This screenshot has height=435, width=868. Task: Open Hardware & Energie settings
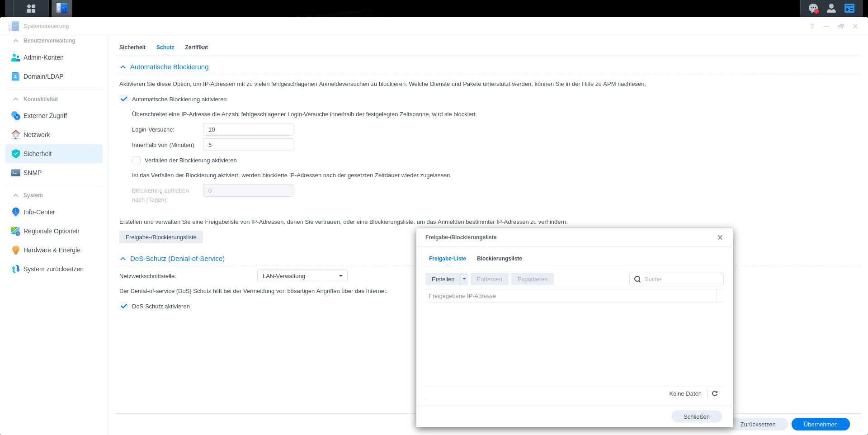[x=52, y=250]
